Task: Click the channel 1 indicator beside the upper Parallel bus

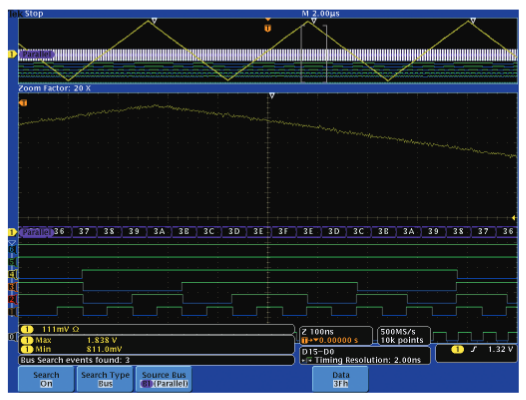Action: click(x=12, y=54)
